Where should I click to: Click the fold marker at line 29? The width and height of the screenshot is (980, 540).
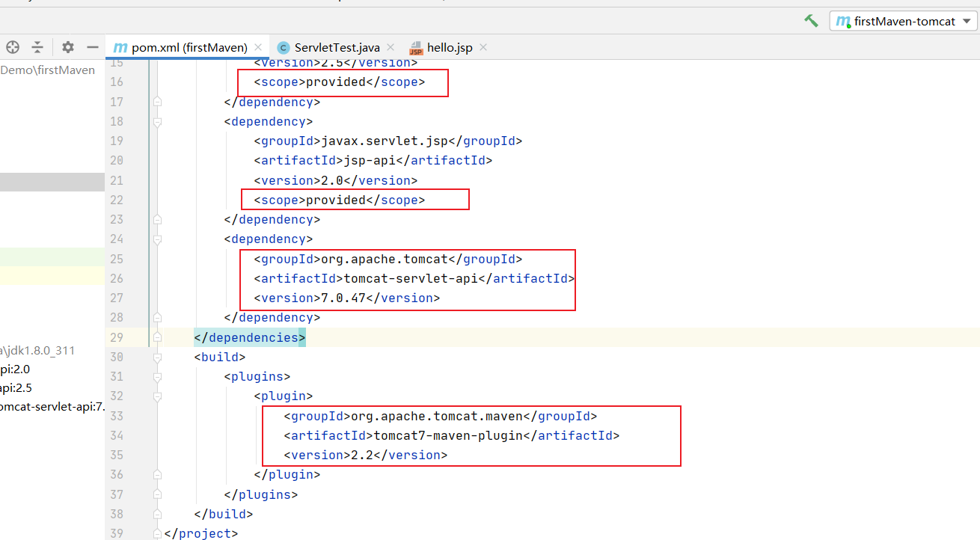(x=157, y=337)
